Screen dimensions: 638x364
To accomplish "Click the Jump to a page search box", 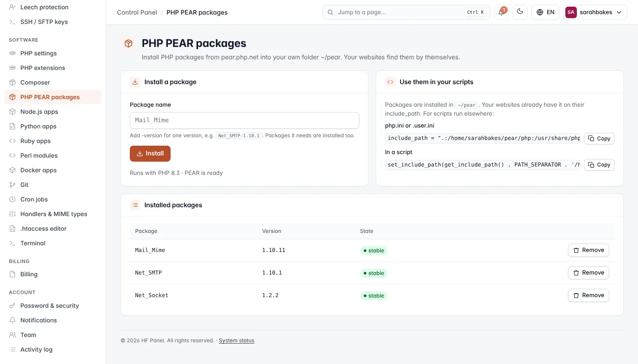I will pos(406,12).
